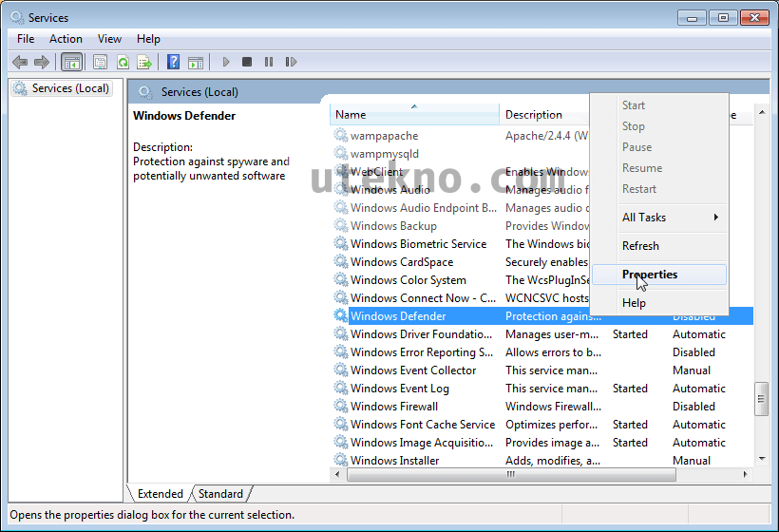The height and width of the screenshot is (532, 779).
Task: Switch to the Standard tab
Action: (220, 494)
